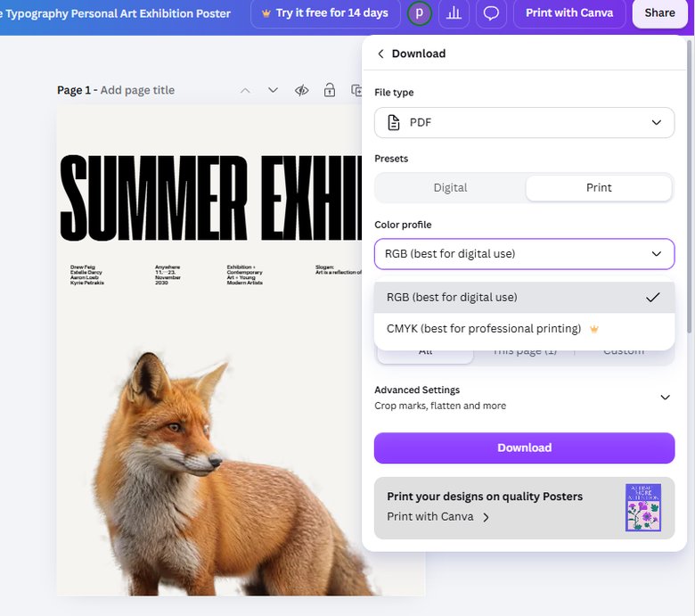Open the comments speech bubble icon
The image size is (695, 616).
point(491,13)
